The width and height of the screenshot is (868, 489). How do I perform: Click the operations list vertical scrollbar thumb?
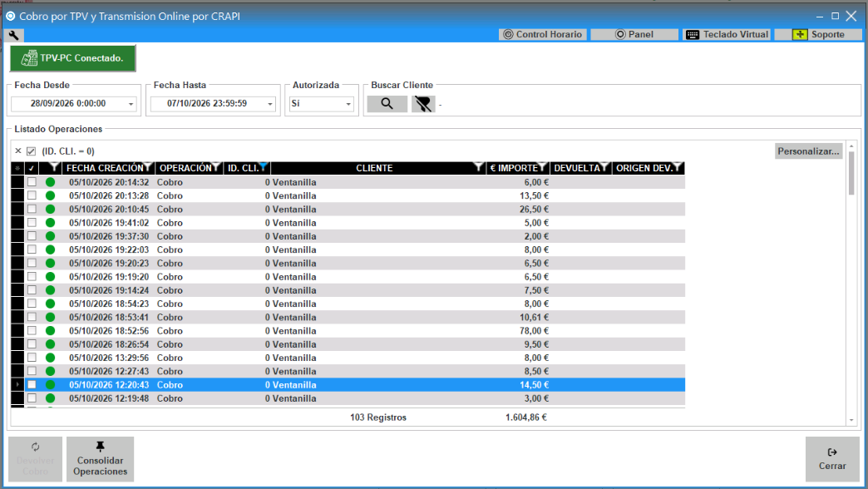coord(851,172)
